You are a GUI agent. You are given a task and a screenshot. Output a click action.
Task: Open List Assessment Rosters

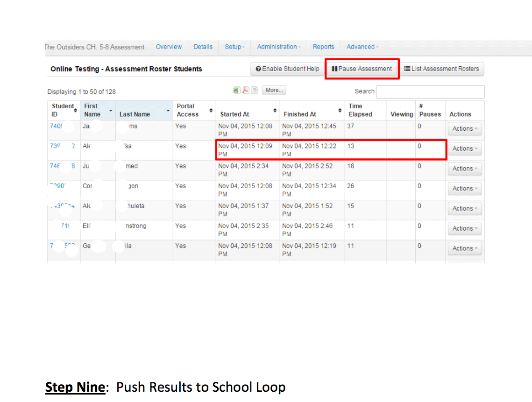(x=441, y=69)
